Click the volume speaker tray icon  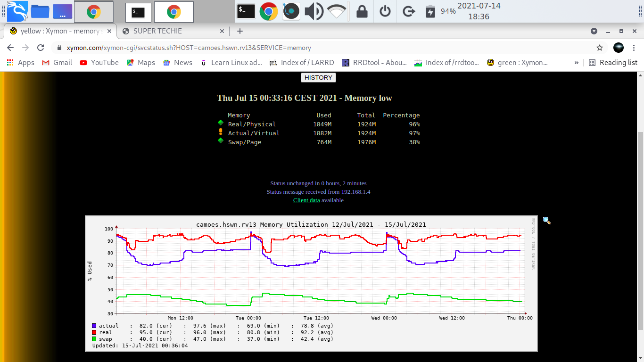tap(314, 11)
